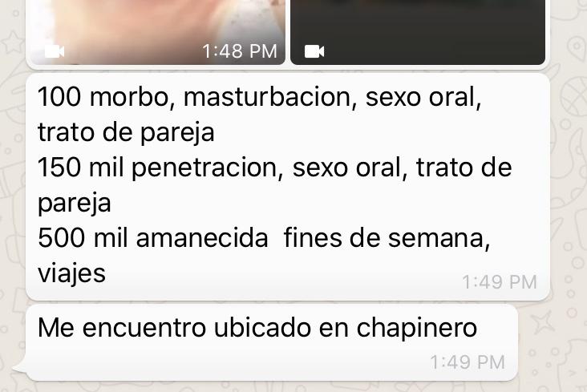Click the line starting with "500 mil amanecida"

click(264, 238)
